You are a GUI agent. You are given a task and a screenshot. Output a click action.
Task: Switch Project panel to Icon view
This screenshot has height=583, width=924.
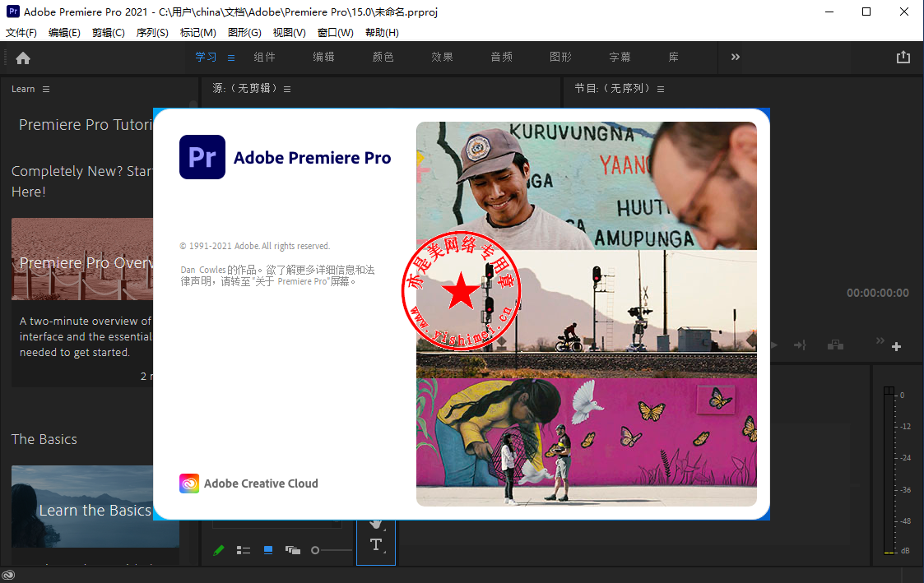pos(268,550)
